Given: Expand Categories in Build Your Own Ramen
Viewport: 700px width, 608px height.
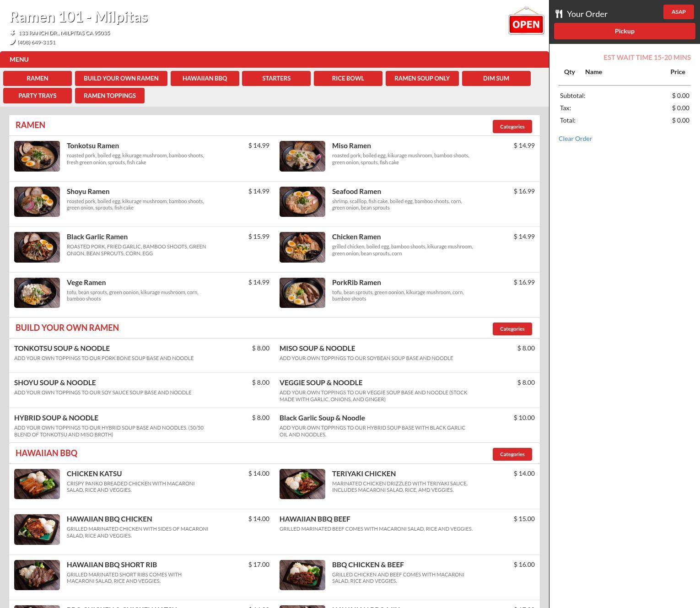Looking at the screenshot, I should [512, 329].
